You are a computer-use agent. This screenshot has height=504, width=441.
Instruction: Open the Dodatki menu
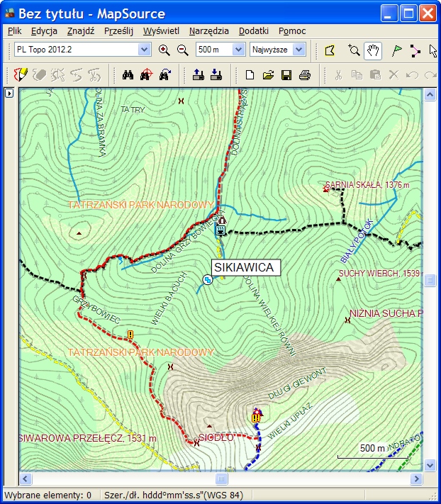[254, 31]
